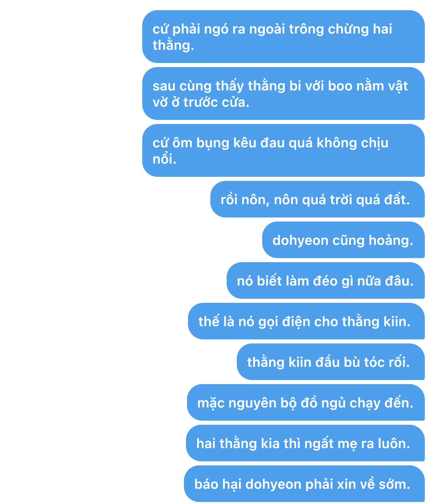Tap the 'dohyeon cũng hoảng.' bubble

(x=344, y=240)
